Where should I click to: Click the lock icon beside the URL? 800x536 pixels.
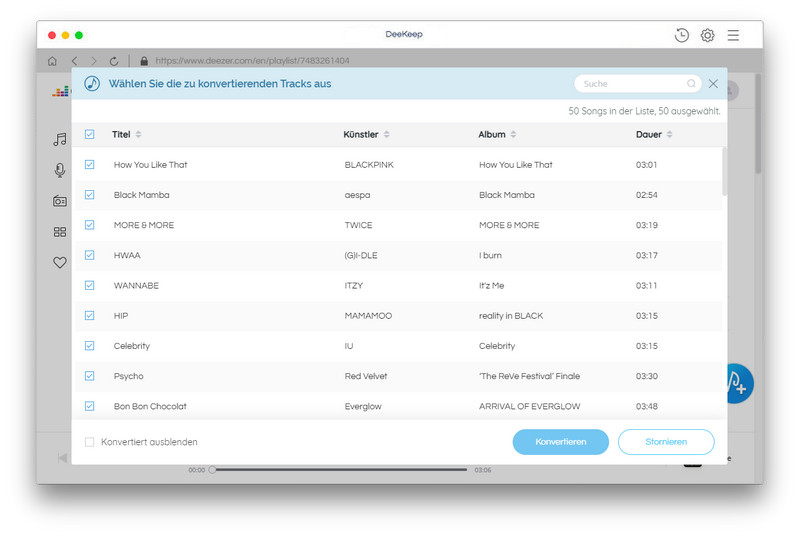point(144,61)
